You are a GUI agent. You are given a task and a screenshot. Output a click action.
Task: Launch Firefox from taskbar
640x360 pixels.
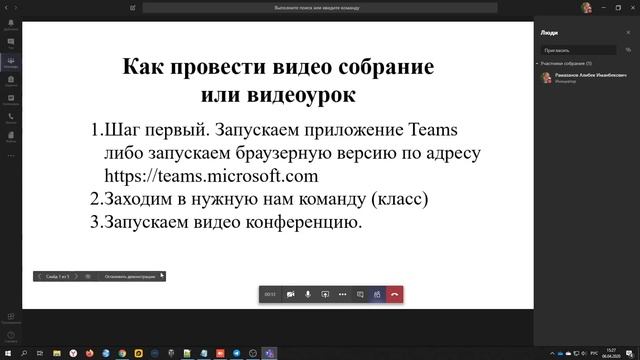click(x=89, y=353)
